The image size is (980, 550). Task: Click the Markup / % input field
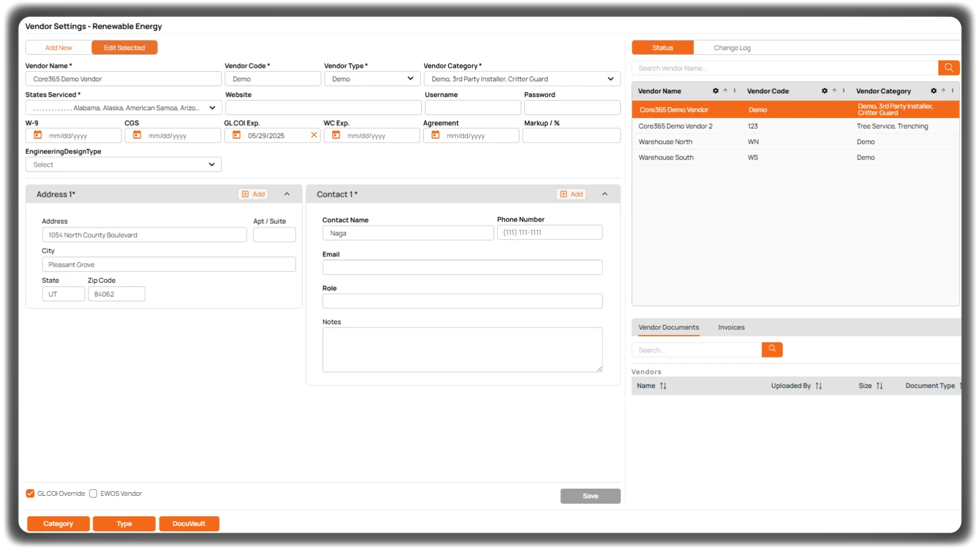pos(571,135)
